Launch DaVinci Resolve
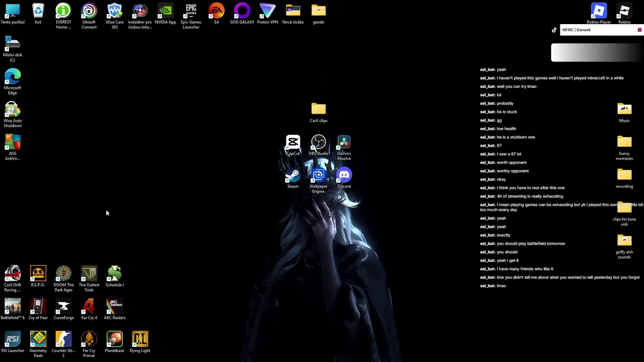 (344, 148)
